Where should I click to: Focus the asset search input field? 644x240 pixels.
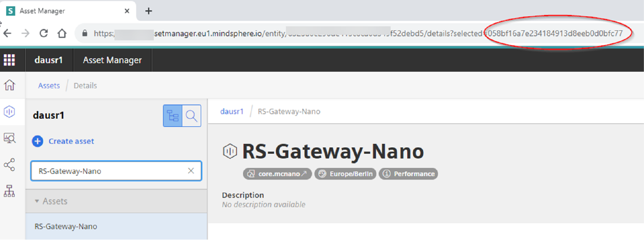[116, 171]
